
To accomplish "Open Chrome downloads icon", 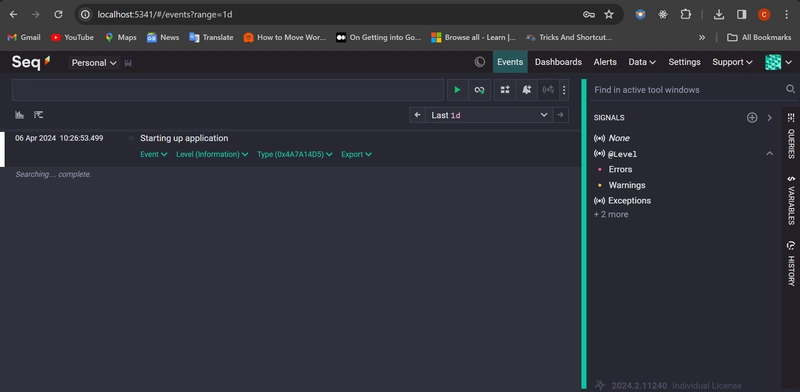I will [718, 14].
